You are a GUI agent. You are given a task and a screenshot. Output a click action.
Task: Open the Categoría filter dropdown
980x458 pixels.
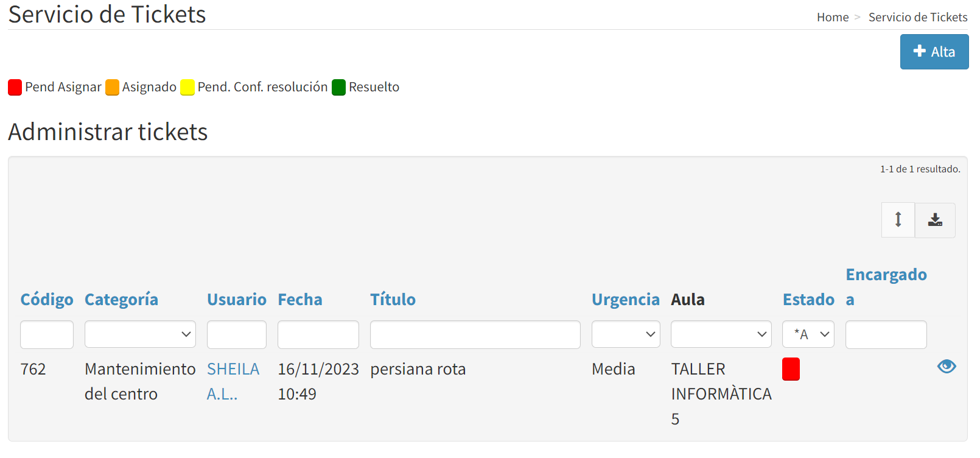tap(140, 334)
